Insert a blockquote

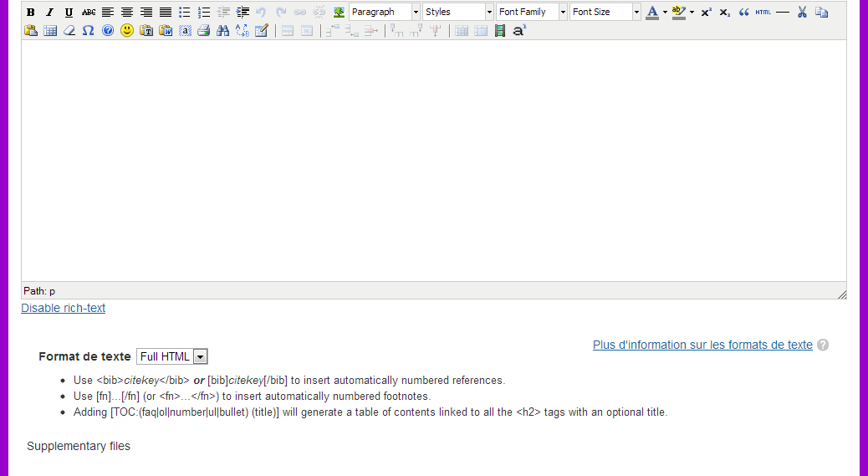click(x=744, y=13)
